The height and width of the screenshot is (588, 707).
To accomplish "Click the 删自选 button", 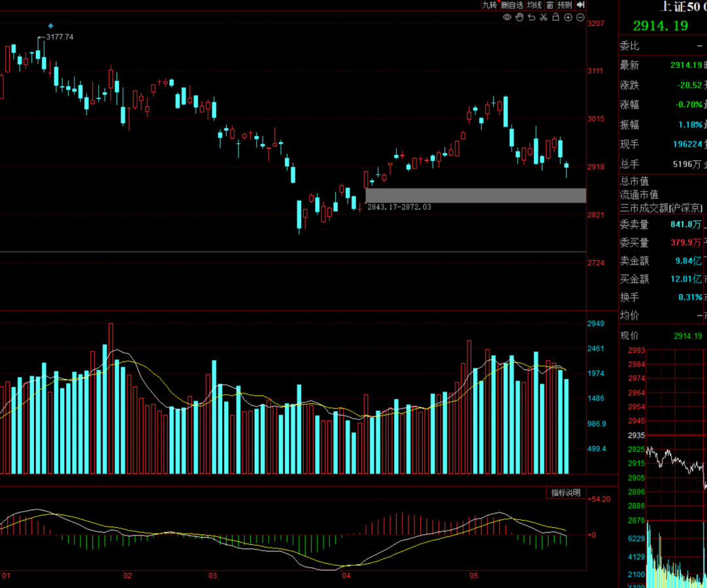I will pyautogui.click(x=512, y=5).
